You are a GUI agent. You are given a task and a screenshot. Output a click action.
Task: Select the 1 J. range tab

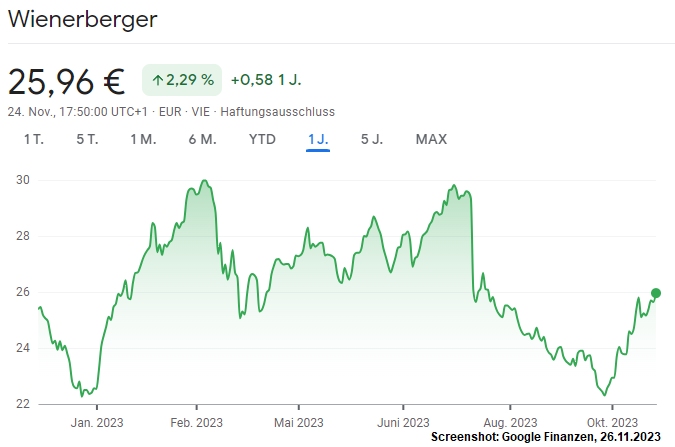tap(318, 140)
